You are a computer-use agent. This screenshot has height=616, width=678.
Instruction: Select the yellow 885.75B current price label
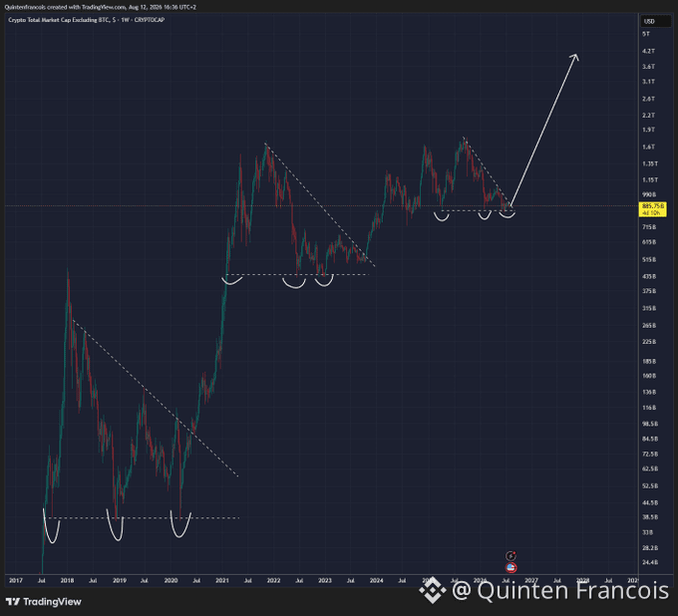pos(652,206)
